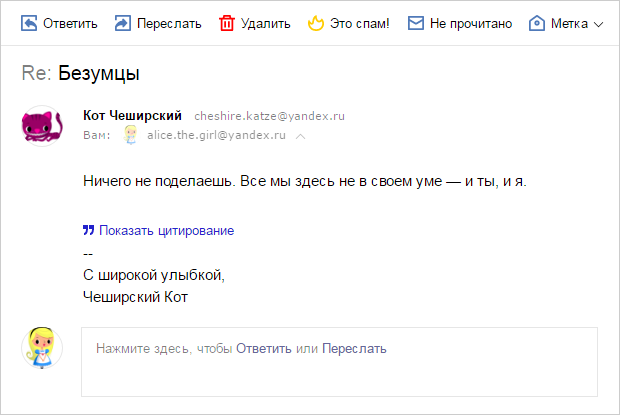Open Cheshire cat sender avatar

point(42,126)
